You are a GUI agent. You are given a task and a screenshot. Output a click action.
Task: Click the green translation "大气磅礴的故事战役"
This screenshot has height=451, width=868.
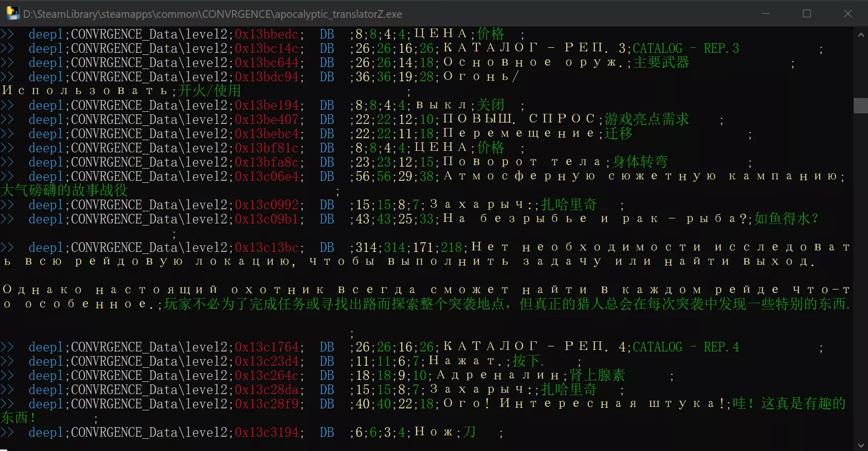[x=64, y=190]
